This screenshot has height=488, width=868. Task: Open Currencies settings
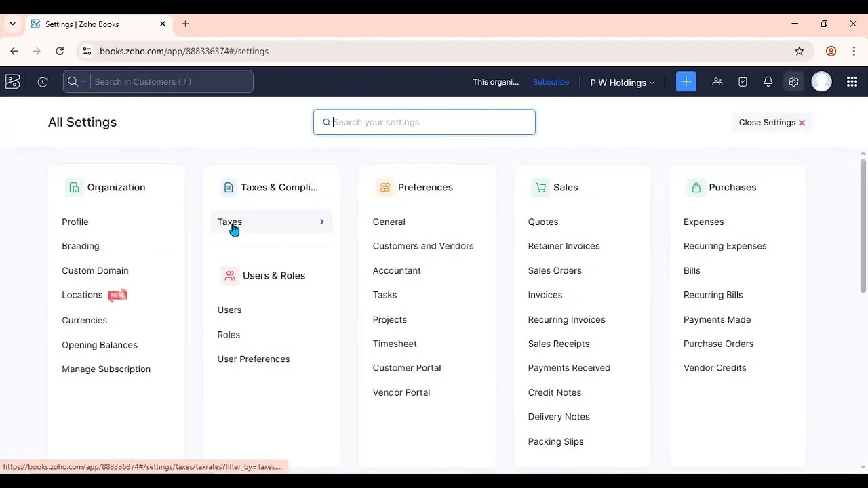[x=84, y=320]
